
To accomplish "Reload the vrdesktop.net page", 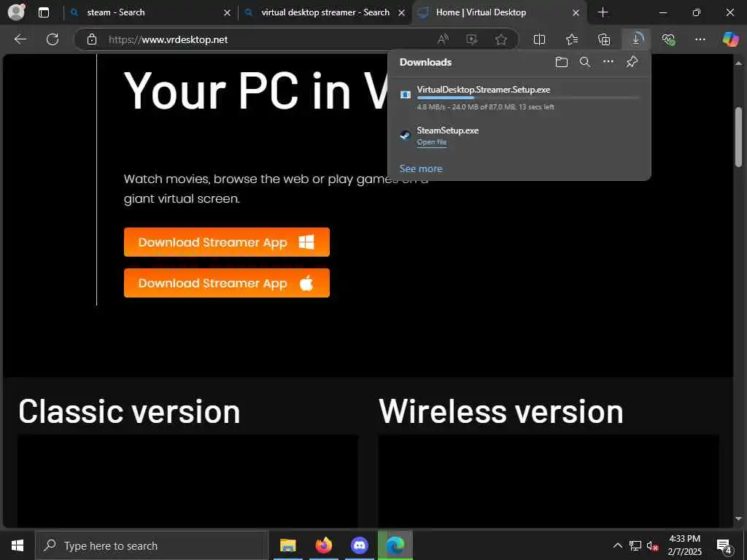I will 53,39.
